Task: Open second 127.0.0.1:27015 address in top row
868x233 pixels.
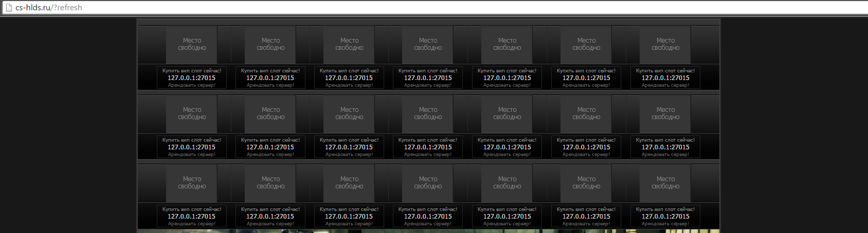Action: coord(270,78)
